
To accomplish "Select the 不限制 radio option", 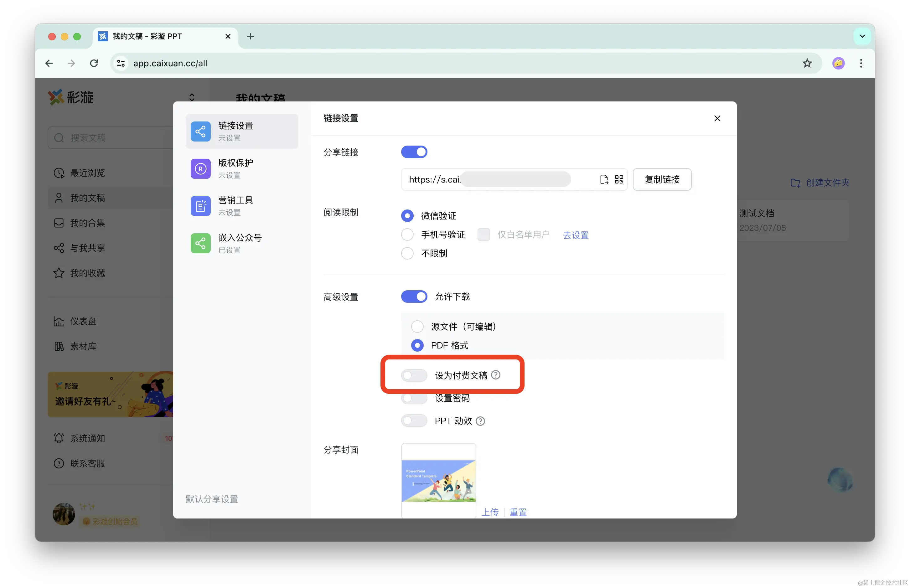I will tap(407, 253).
